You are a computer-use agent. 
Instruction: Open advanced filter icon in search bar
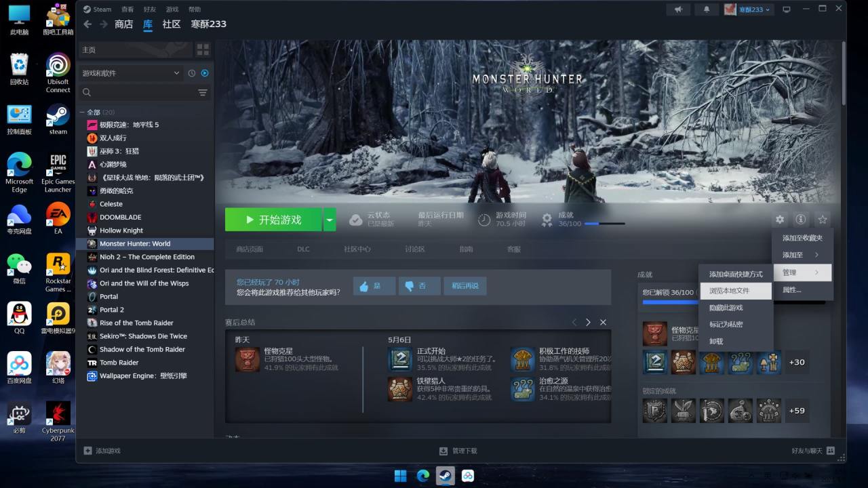coord(202,92)
